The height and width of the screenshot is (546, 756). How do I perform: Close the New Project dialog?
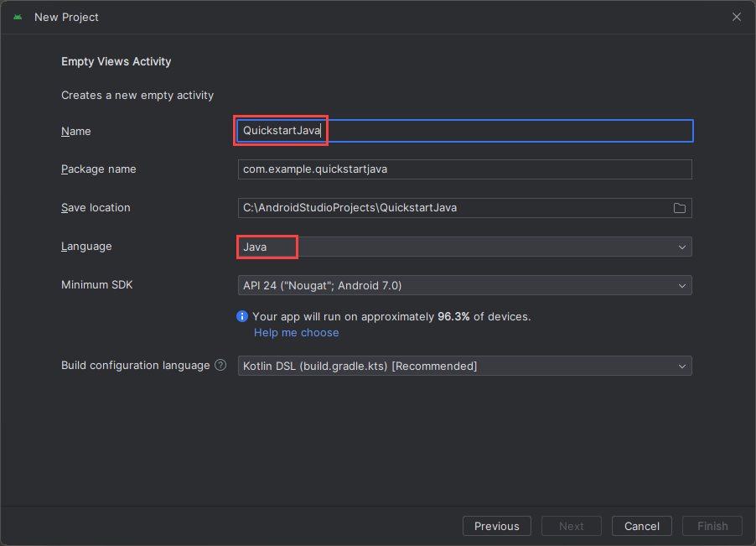point(736,16)
